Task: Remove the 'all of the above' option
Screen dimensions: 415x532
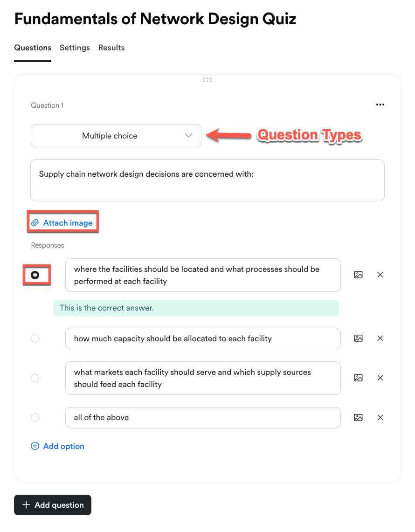Action: click(x=380, y=418)
